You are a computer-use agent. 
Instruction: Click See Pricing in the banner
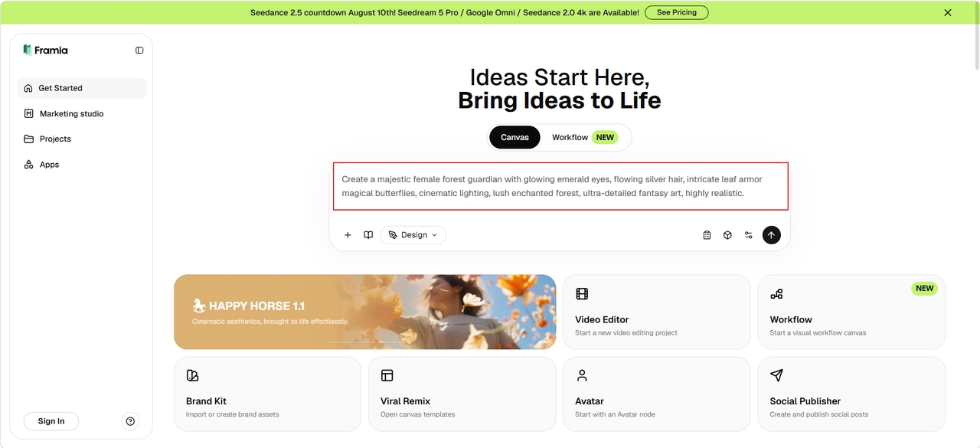(x=677, y=12)
